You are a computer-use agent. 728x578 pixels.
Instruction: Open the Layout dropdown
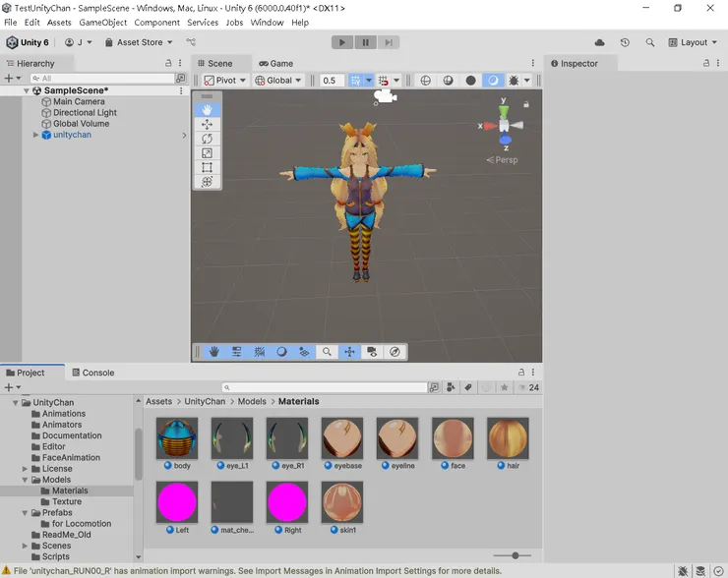point(694,42)
